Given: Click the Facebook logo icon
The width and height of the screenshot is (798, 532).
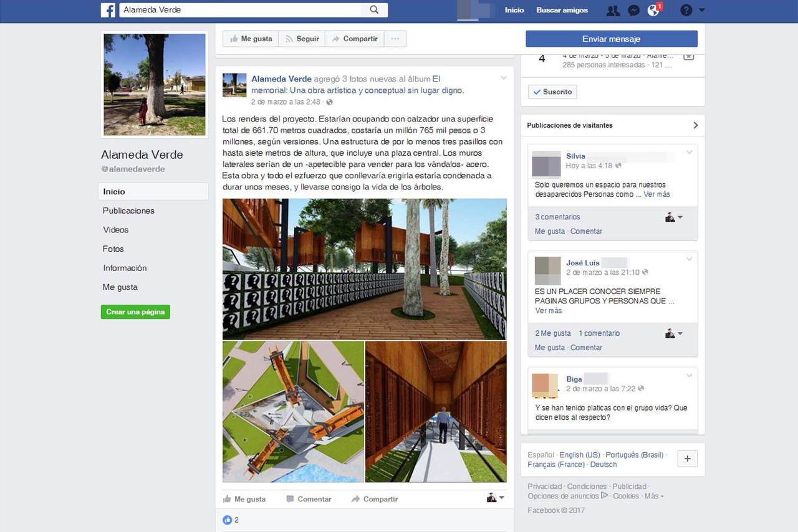Looking at the screenshot, I should click(108, 10).
